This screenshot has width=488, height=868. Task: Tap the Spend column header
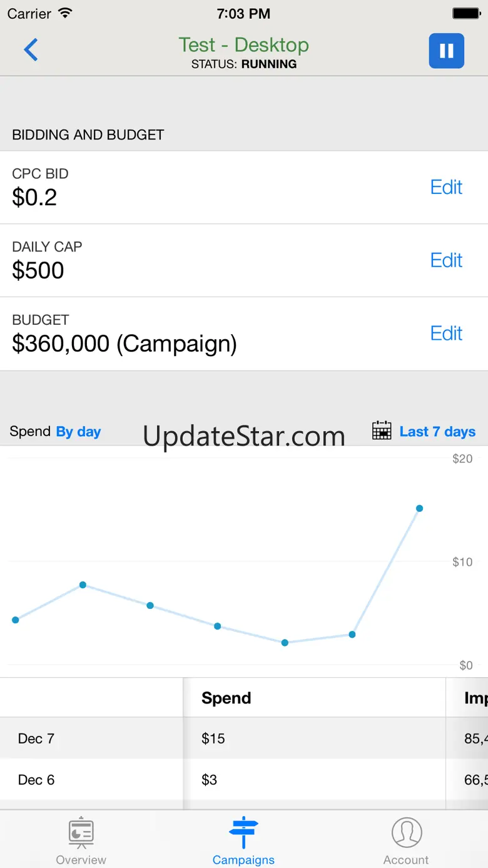pos(226,698)
